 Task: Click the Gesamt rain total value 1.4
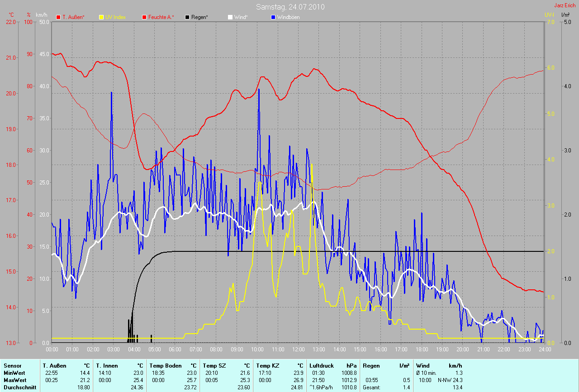pyautogui.click(x=407, y=387)
